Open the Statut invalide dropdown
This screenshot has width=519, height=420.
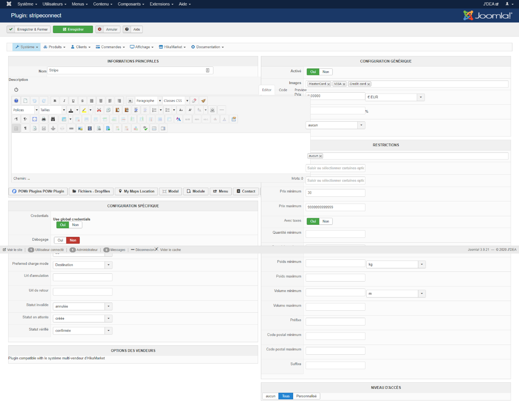[x=83, y=306]
